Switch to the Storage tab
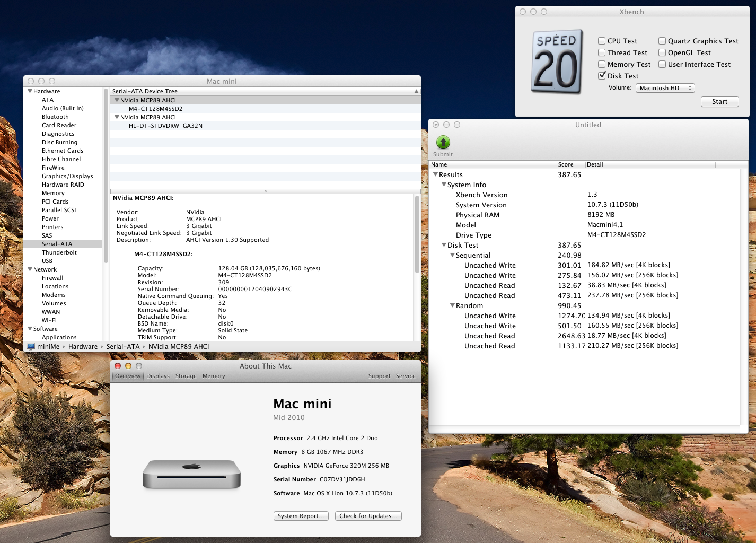Image resolution: width=756 pixels, height=543 pixels. [186, 376]
